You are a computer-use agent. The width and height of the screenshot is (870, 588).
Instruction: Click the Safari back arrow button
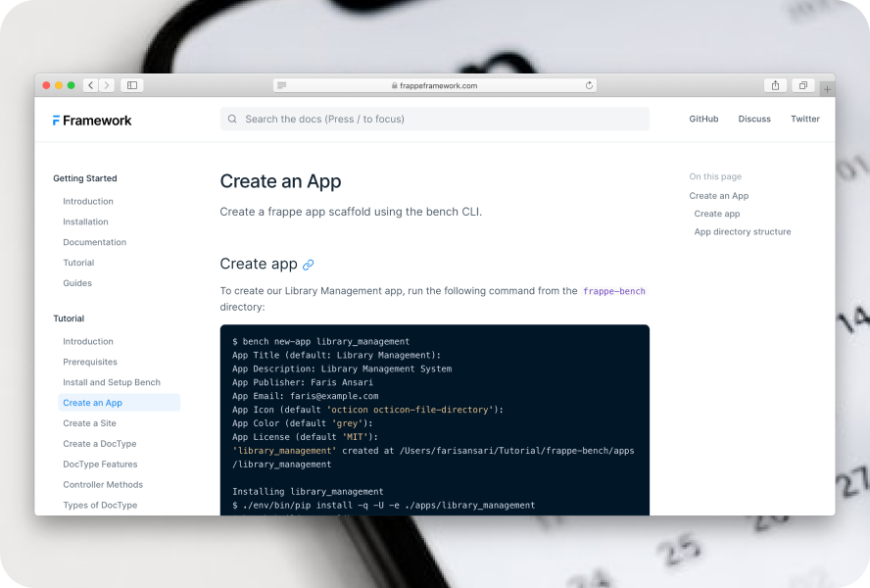[x=90, y=85]
